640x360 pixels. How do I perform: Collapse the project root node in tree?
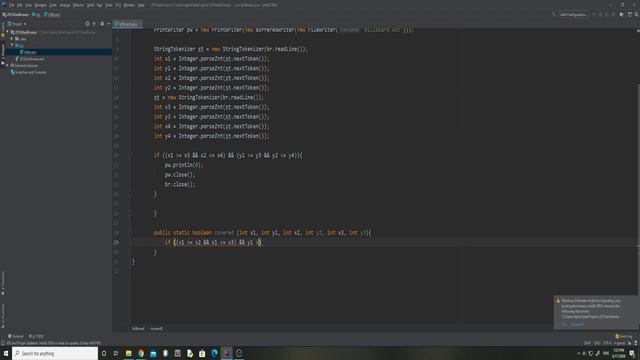(7, 32)
